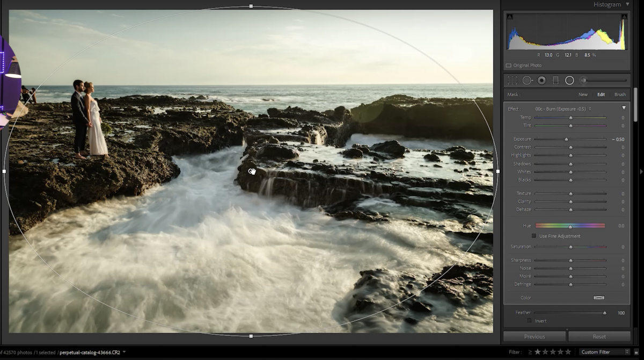Activate the circular brush tool icon
Screen dimensions: 644x360
click(x=570, y=80)
